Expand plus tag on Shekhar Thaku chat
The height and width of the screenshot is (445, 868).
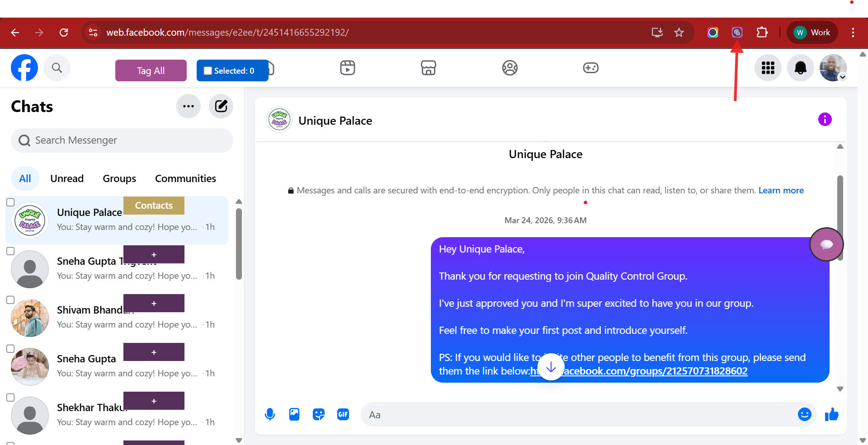tap(154, 401)
